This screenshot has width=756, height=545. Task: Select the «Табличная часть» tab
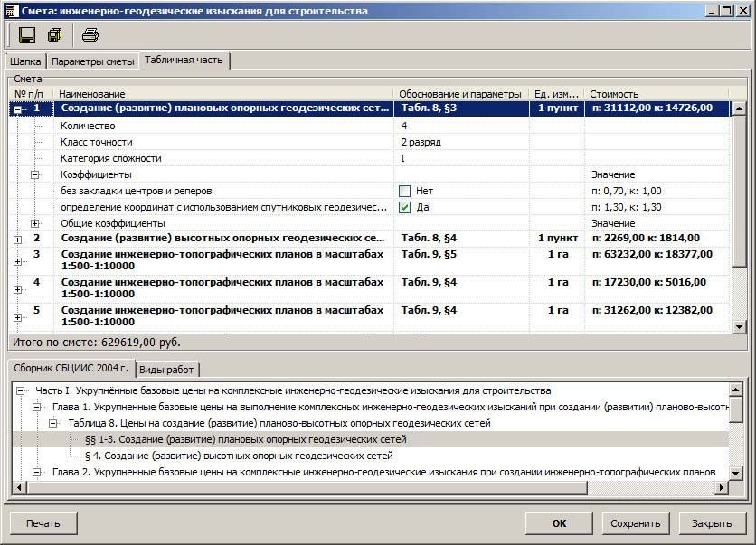click(x=184, y=61)
